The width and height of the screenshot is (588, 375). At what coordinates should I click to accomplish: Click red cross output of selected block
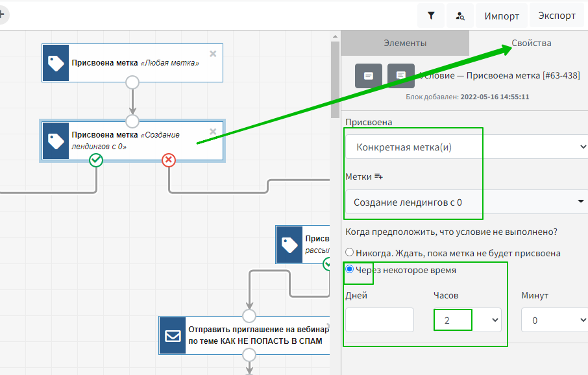(169, 160)
